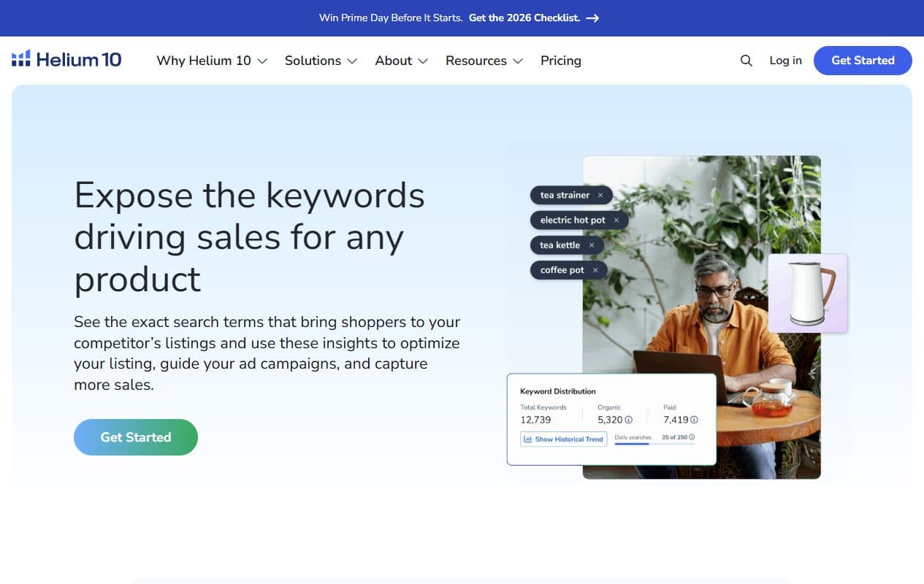Remove the coffee pot keyword tag
This screenshot has height=584, width=924.
tap(595, 270)
